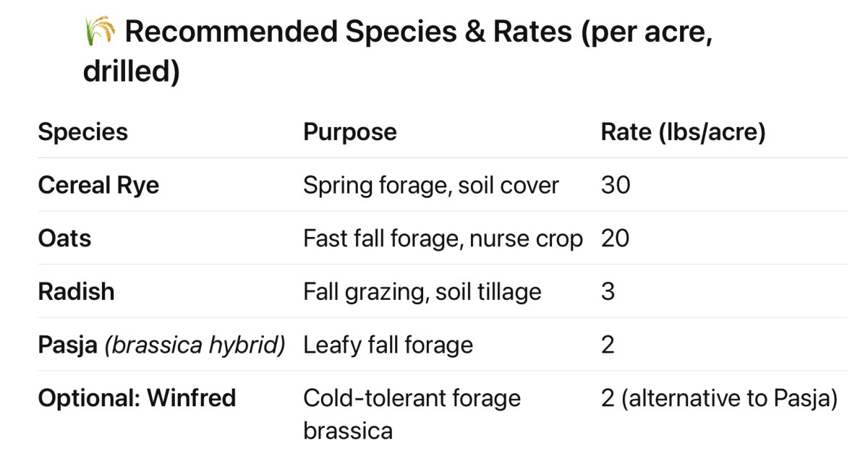
Task: Select the Recommended Species & Rates heading
Action: (398, 52)
